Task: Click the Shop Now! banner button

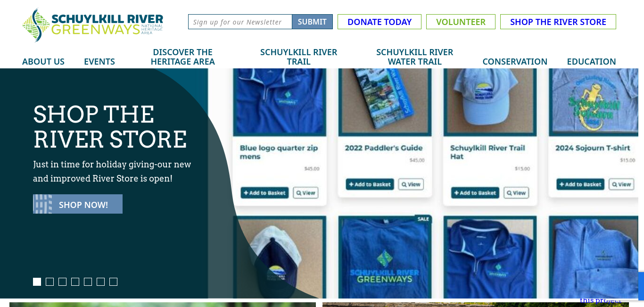Action: click(78, 204)
